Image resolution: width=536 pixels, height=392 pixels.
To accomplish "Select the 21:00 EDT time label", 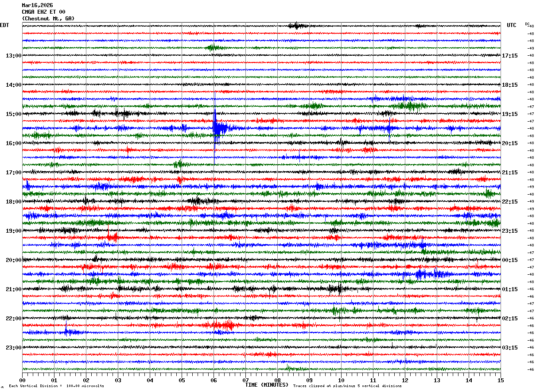I will tap(14, 289).
